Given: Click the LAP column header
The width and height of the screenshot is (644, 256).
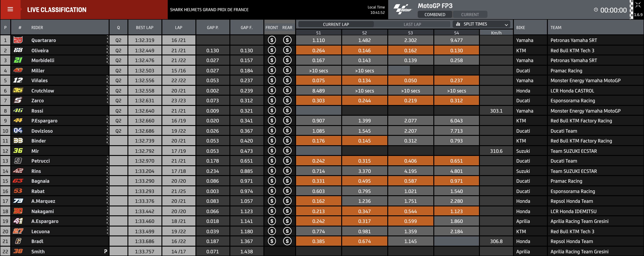Looking at the screenshot, I should click(x=178, y=27).
